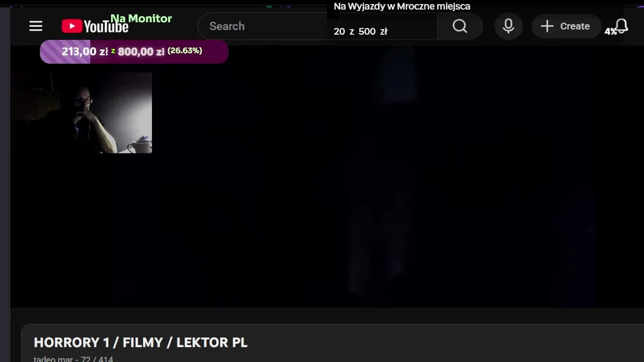The image size is (644, 362).
Task: Open the tadeo mar channel link
Action: point(53,359)
